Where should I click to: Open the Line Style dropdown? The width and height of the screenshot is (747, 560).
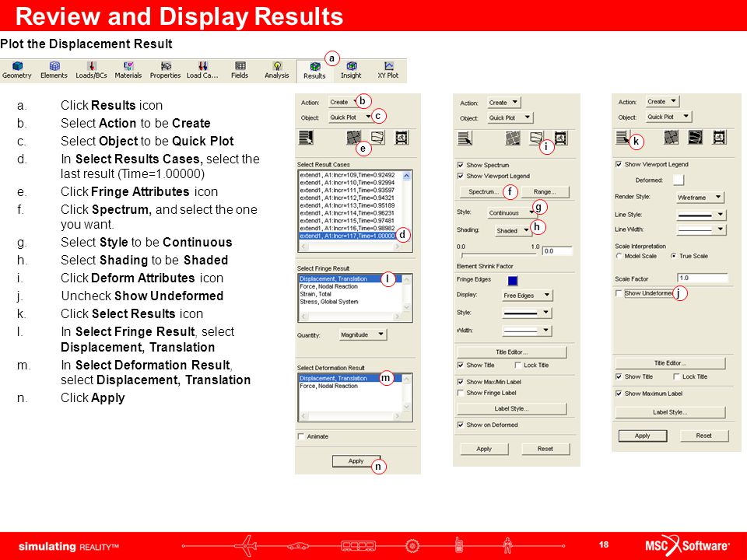point(701,215)
